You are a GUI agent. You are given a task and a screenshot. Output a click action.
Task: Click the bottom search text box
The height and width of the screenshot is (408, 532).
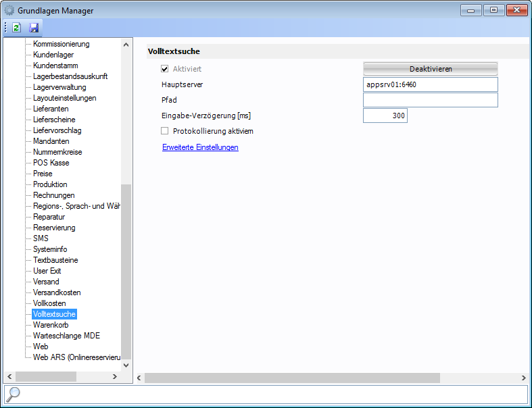pyautogui.click(x=270, y=394)
